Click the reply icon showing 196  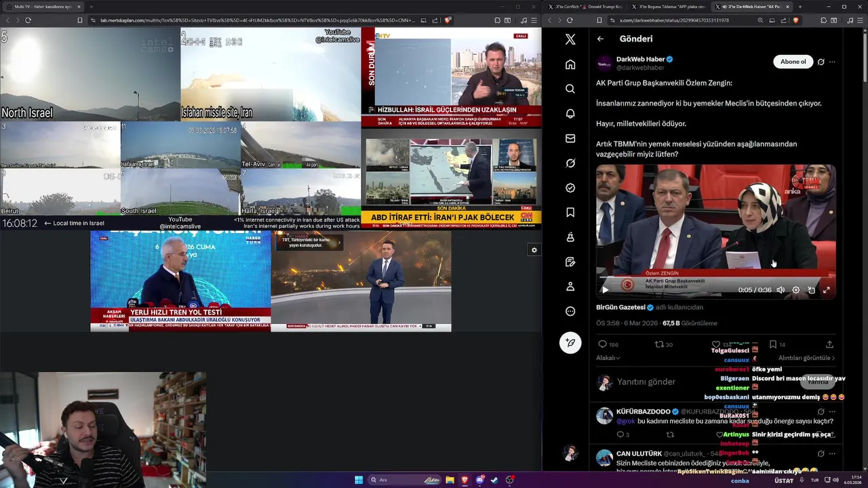coord(601,344)
